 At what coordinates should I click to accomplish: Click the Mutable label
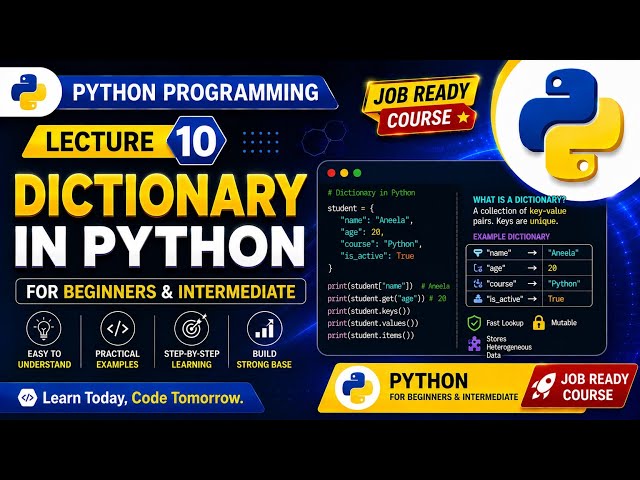click(x=564, y=322)
